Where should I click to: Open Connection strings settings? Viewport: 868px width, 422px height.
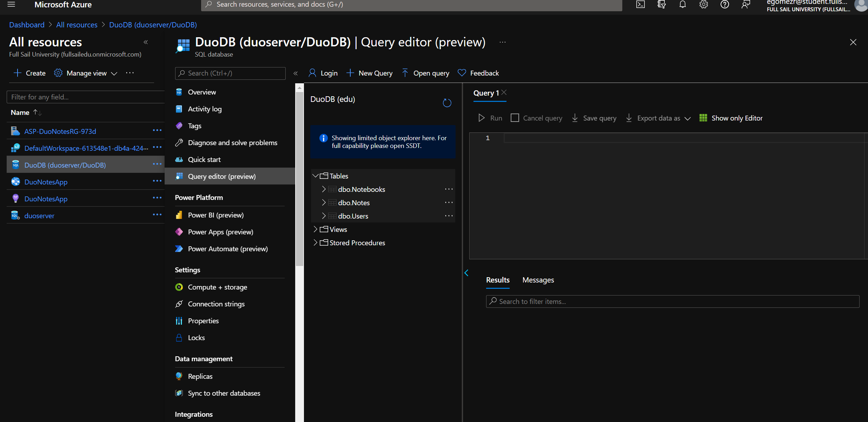coord(216,304)
